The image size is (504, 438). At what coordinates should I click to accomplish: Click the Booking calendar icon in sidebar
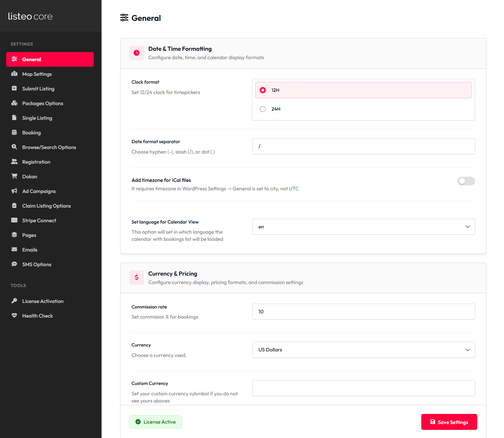coord(14,132)
